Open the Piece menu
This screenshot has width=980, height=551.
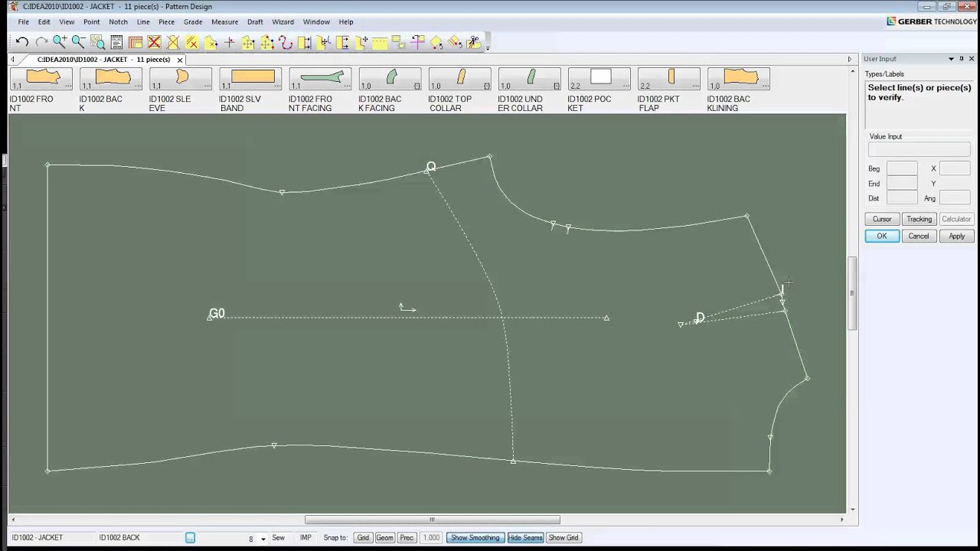coord(166,22)
